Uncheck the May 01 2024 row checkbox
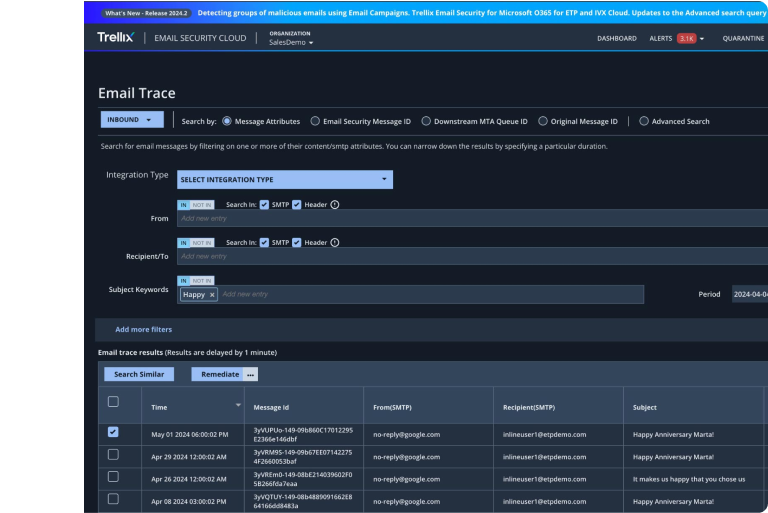The height and width of the screenshot is (513, 768). 113,432
